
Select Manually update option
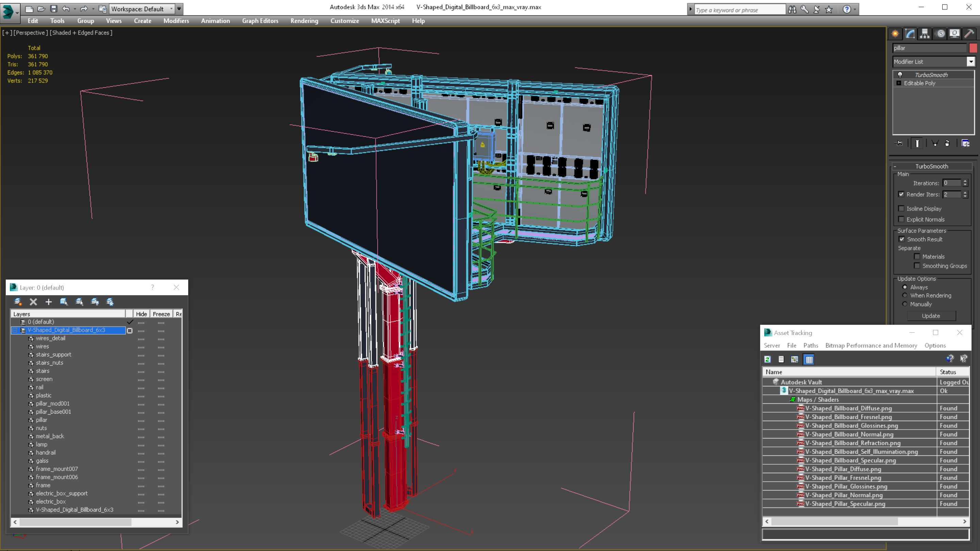coord(905,304)
